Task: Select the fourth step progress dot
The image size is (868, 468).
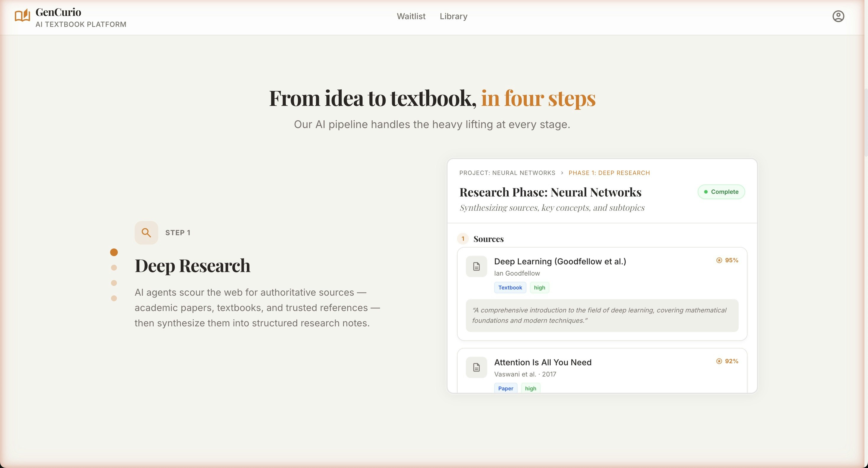Action: (x=114, y=298)
